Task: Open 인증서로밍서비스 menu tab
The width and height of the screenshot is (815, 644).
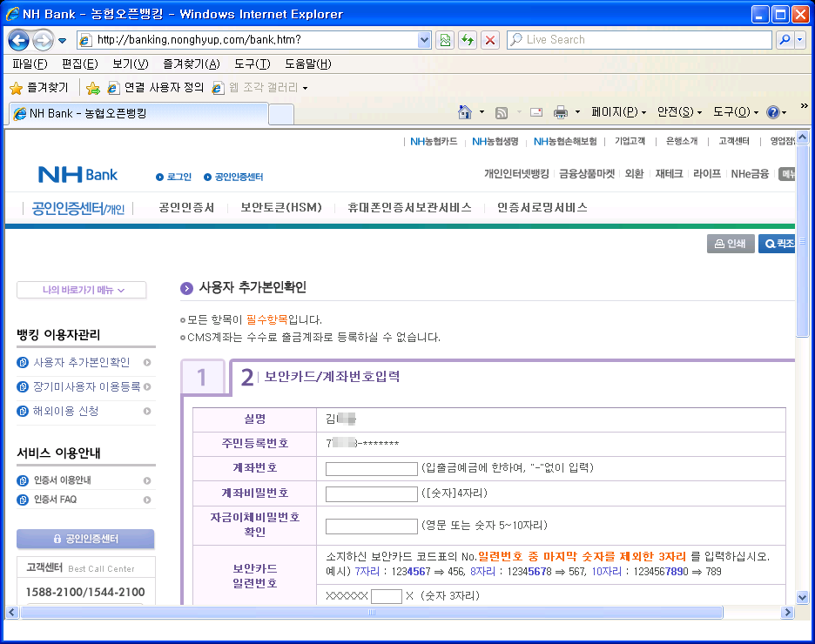Action: [542, 208]
